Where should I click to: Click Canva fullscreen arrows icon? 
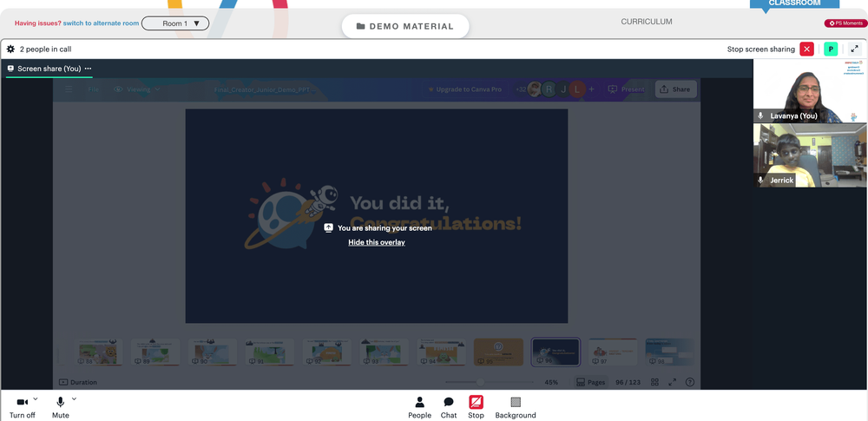pos(673,382)
